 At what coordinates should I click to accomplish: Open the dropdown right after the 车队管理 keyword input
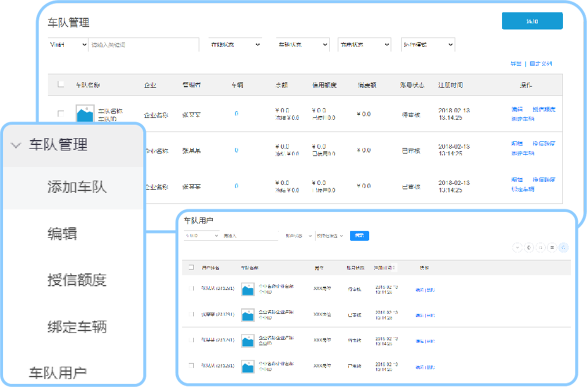coord(235,45)
